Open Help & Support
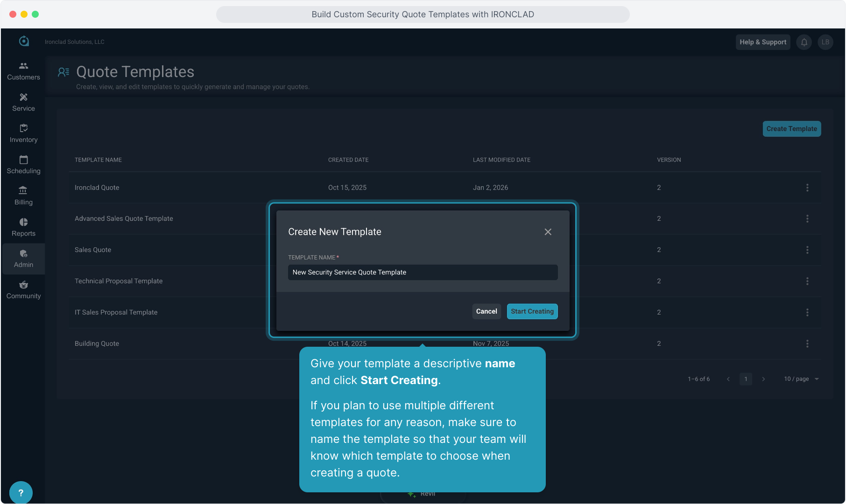This screenshot has width=846, height=504. click(x=762, y=42)
